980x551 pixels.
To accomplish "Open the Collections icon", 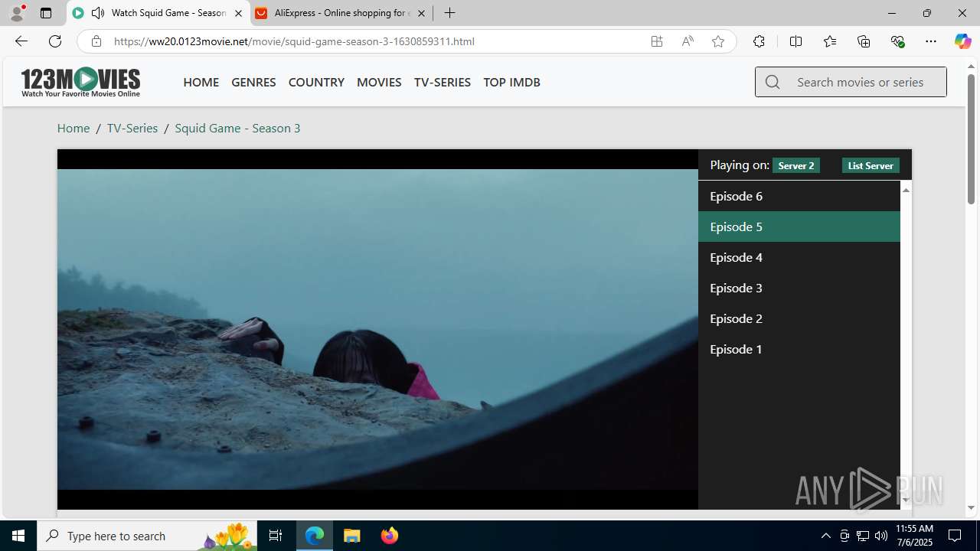I will [864, 41].
